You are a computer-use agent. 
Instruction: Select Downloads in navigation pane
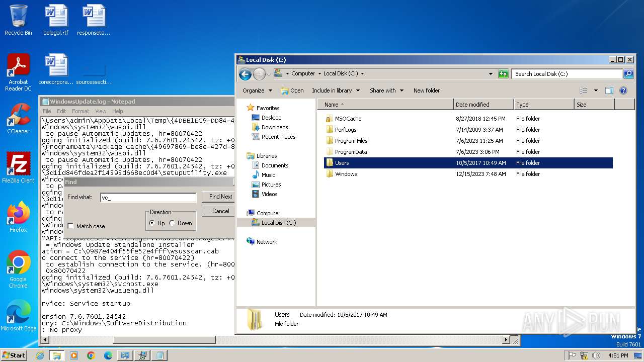coord(275,127)
